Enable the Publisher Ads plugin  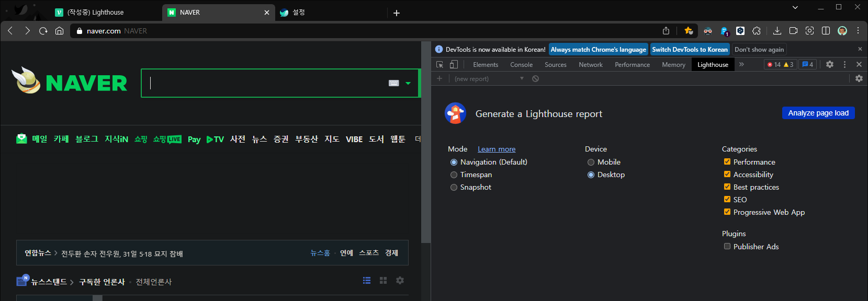point(727,246)
